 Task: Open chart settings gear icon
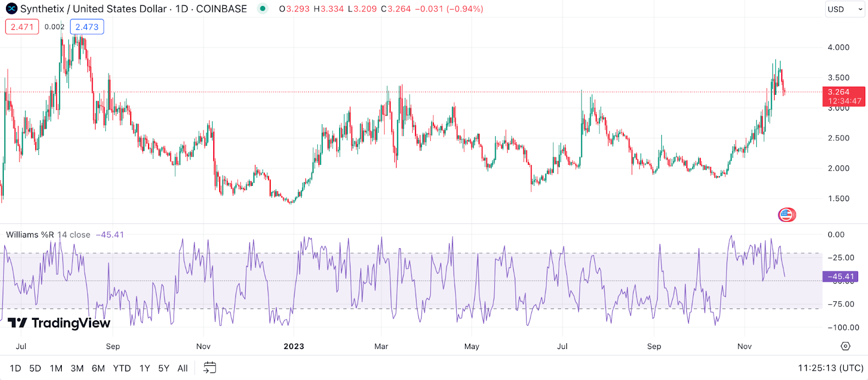point(845,346)
